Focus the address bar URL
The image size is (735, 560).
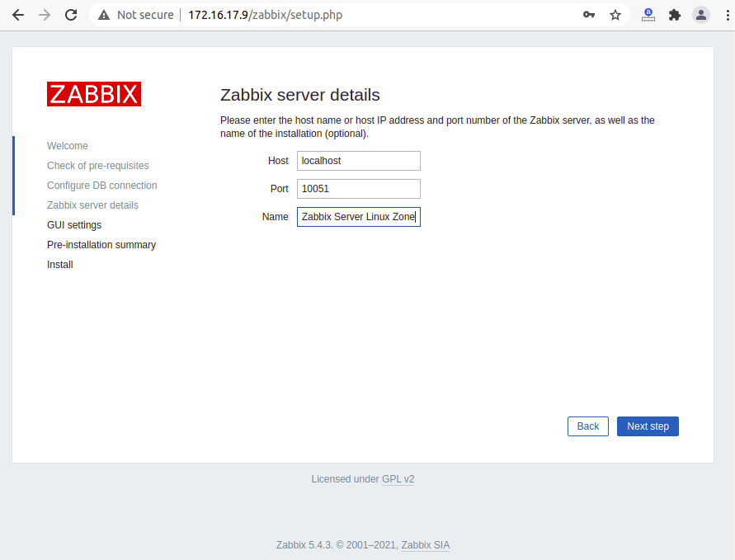266,15
